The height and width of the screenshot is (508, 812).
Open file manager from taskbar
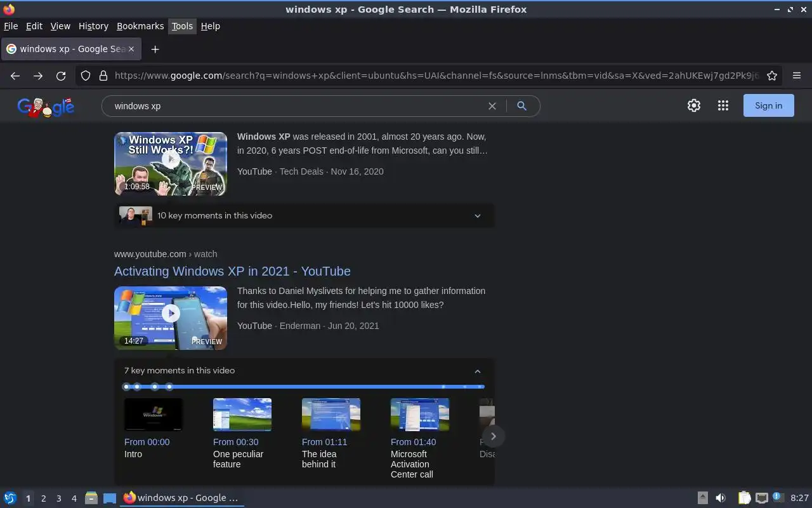(91, 498)
